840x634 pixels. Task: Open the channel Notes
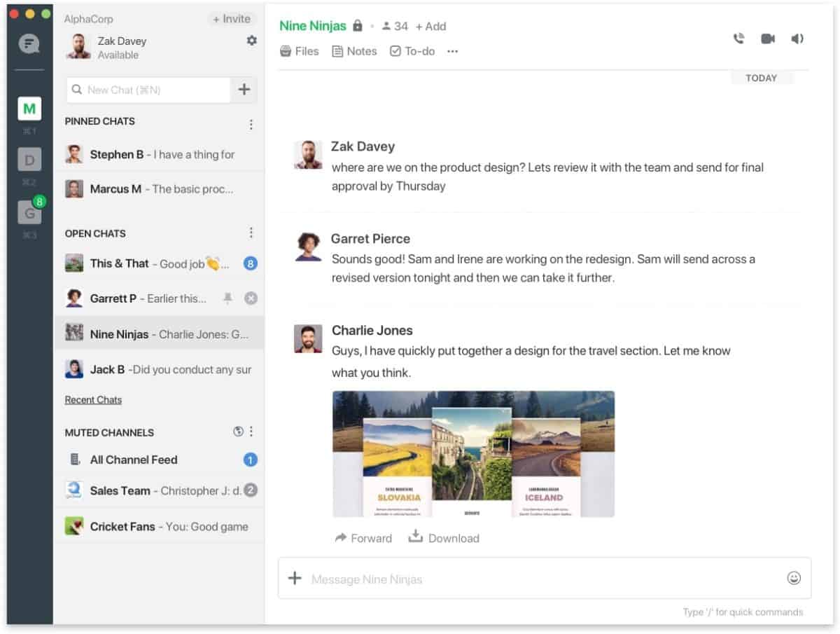click(354, 50)
